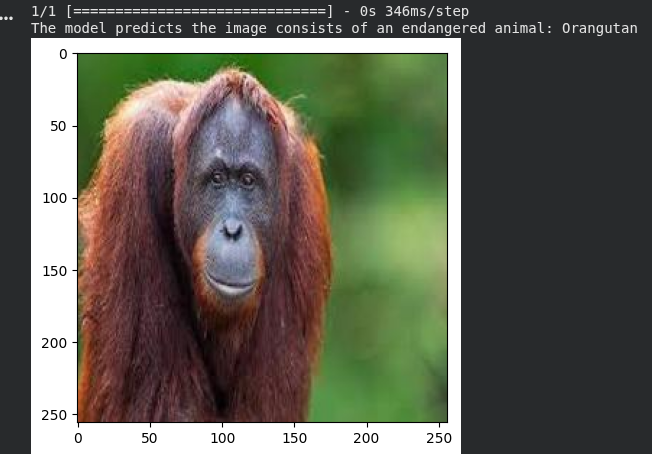The height and width of the screenshot is (454, 652).
Task: Click the orangutan's face in the plot
Action: (x=230, y=200)
